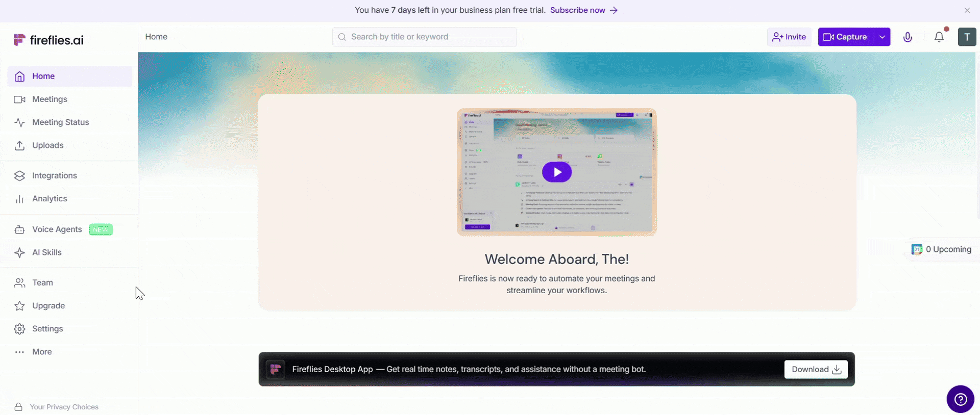Viewport: 980px width, 415px height.
Task: Click the Meetings camera icon
Action: [19, 99]
